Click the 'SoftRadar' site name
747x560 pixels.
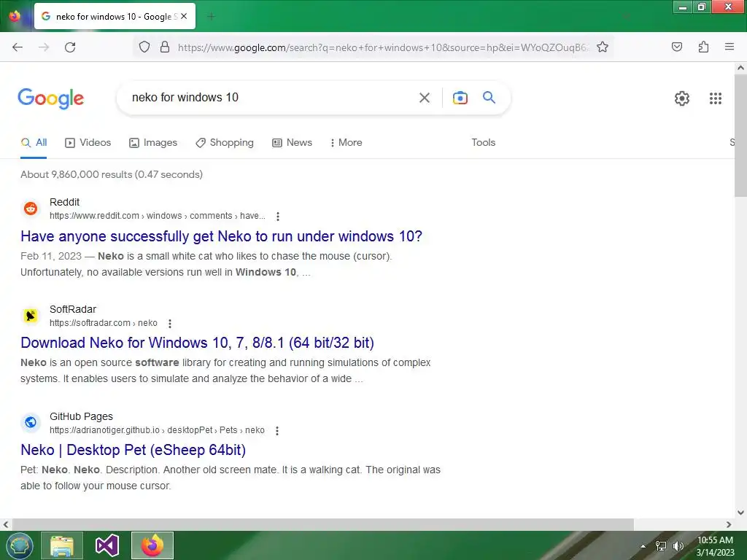click(73, 309)
